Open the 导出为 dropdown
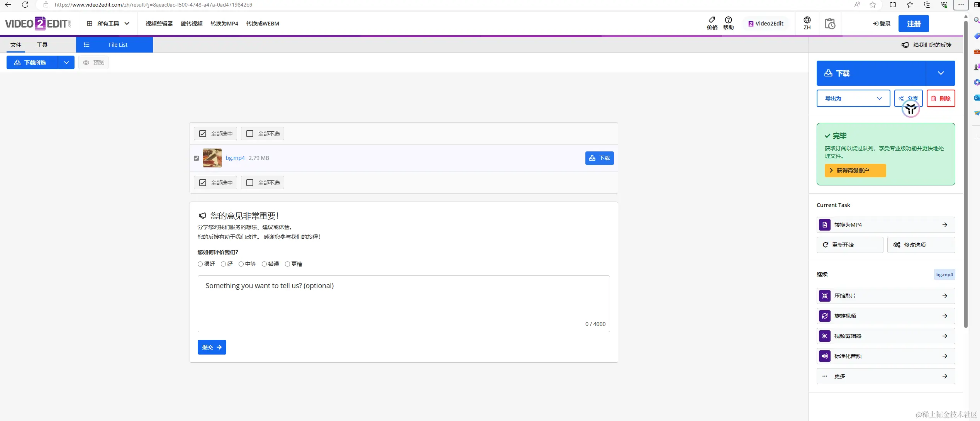The image size is (980, 421). (x=853, y=98)
